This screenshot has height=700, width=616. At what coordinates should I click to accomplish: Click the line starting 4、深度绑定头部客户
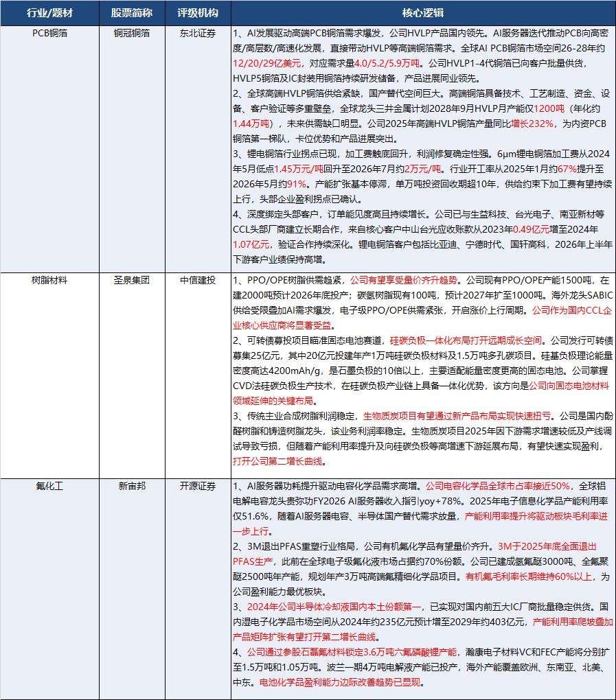418,214
